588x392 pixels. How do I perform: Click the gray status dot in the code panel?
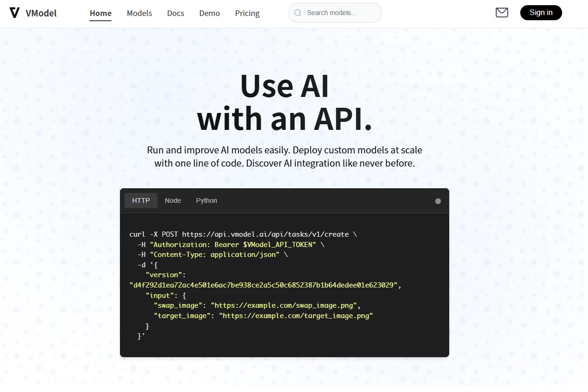438,201
